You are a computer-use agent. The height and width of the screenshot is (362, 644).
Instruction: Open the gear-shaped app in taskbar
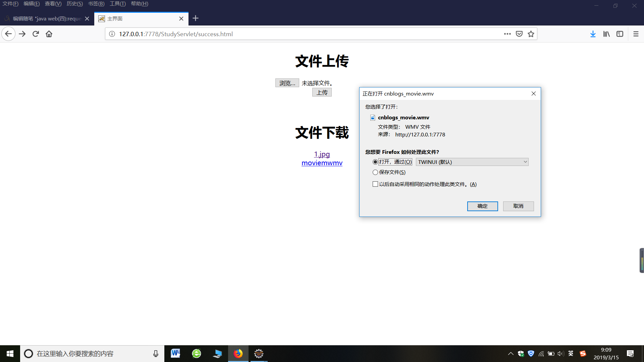[259, 354]
